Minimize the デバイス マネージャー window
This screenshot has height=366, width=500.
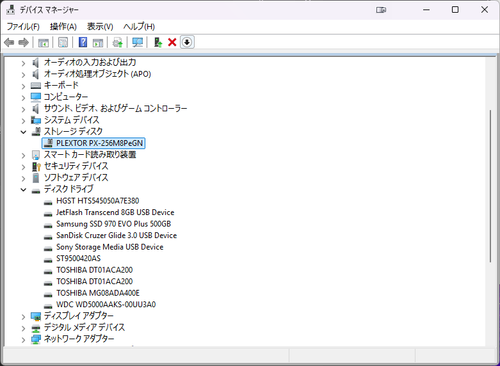coord(426,10)
